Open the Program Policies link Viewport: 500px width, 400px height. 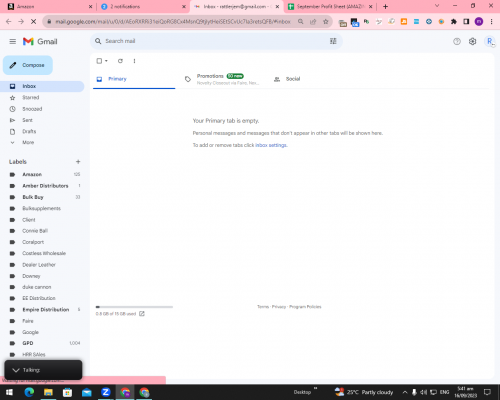point(305,307)
